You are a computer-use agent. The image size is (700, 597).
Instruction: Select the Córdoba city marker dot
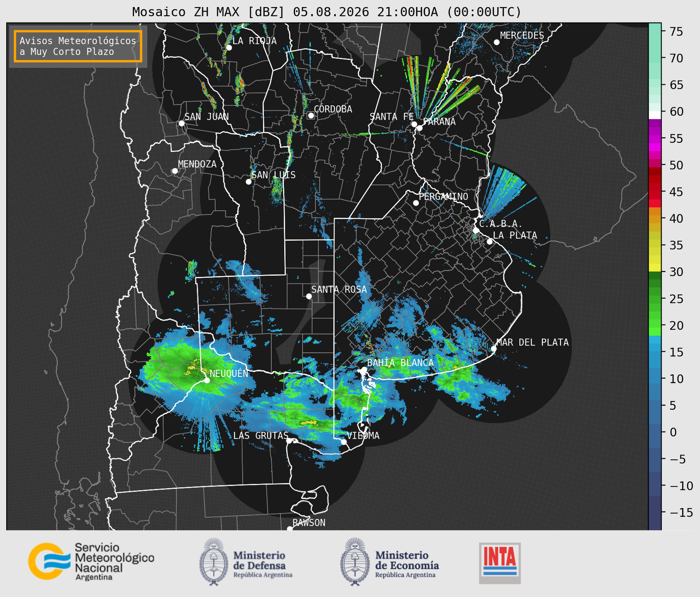tap(311, 115)
